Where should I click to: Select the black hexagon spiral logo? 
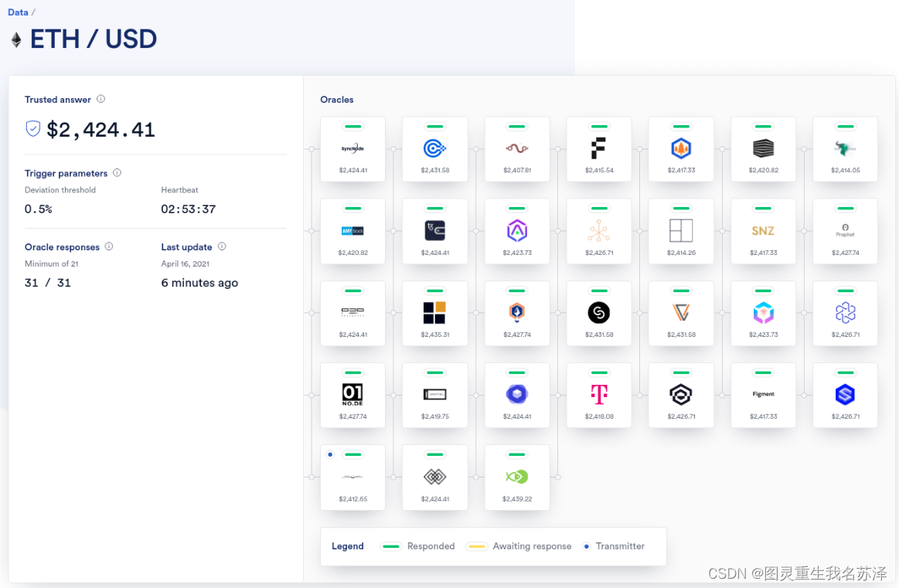[x=681, y=394]
